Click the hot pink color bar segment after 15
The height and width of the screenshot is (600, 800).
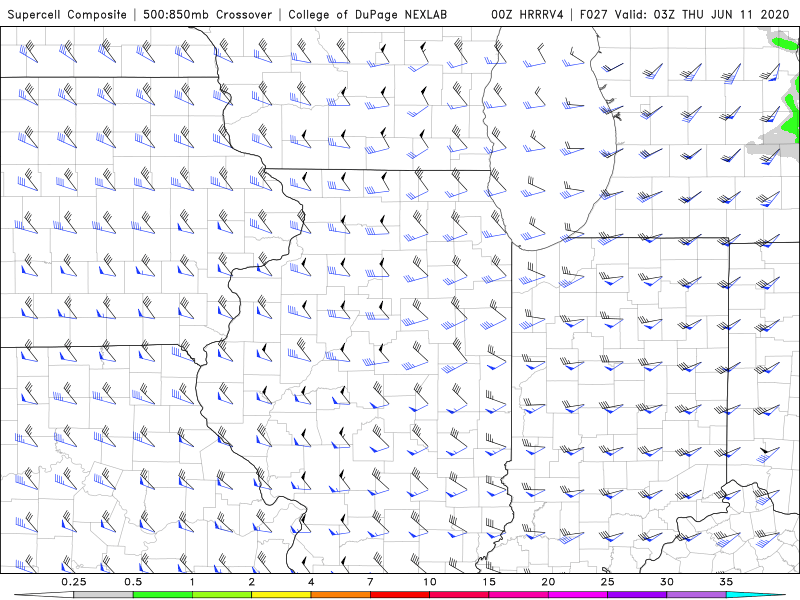(518, 595)
